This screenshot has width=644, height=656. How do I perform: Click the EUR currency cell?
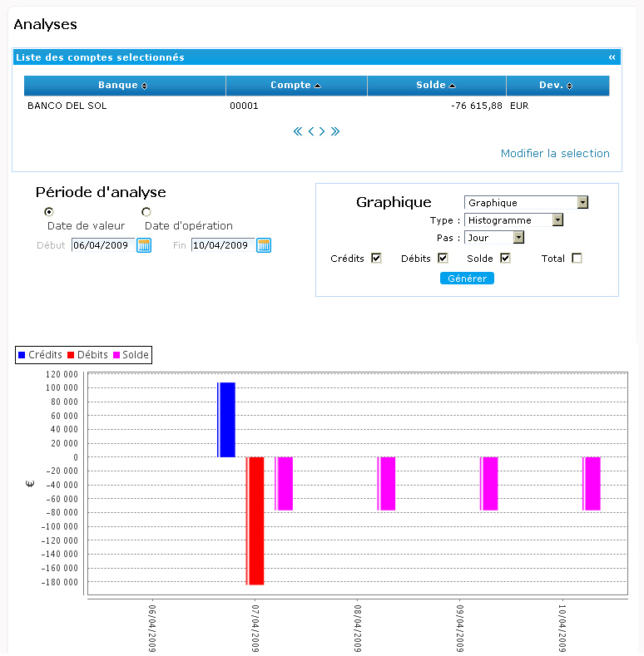[x=519, y=106]
